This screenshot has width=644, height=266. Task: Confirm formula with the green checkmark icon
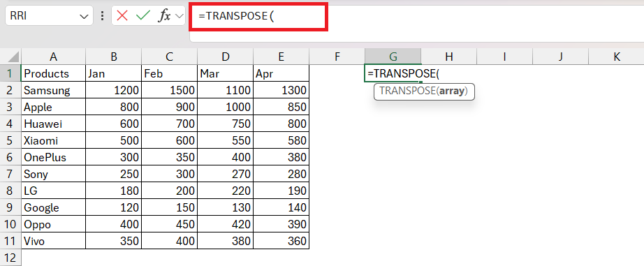click(x=142, y=16)
